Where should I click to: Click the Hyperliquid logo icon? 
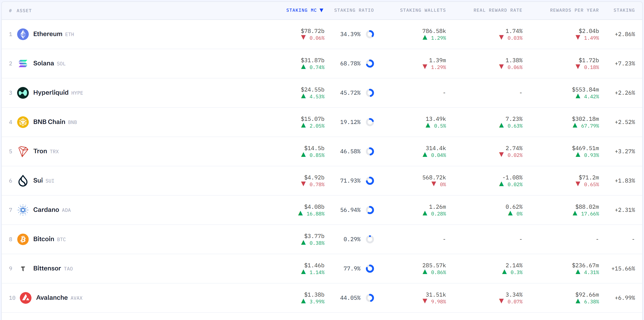[23, 93]
